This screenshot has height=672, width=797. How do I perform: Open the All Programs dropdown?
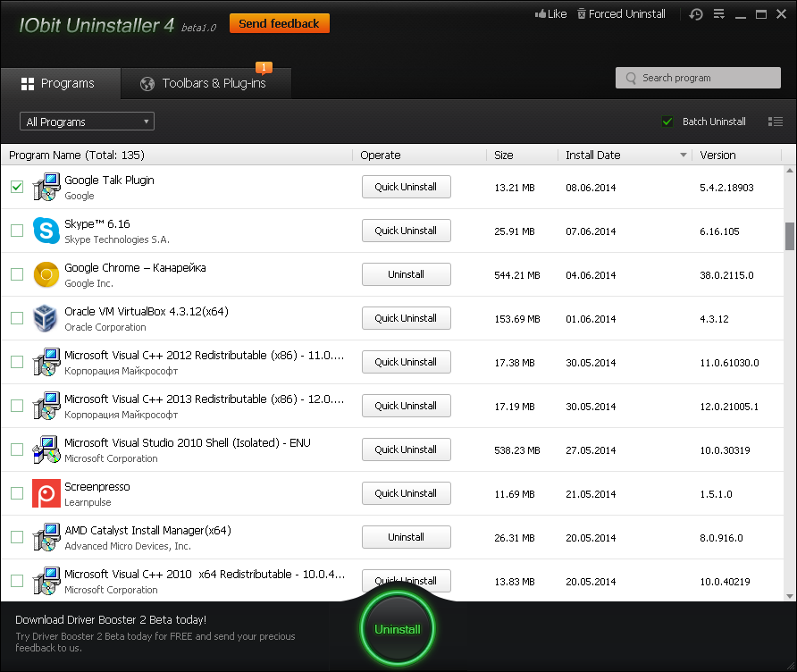tap(87, 122)
